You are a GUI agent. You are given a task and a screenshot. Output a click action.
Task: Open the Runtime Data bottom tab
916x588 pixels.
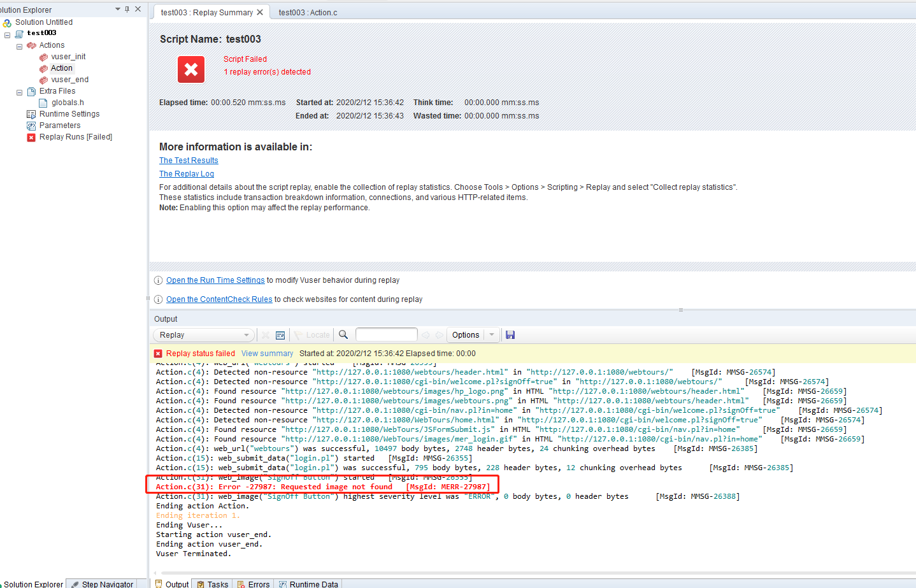pos(308,584)
